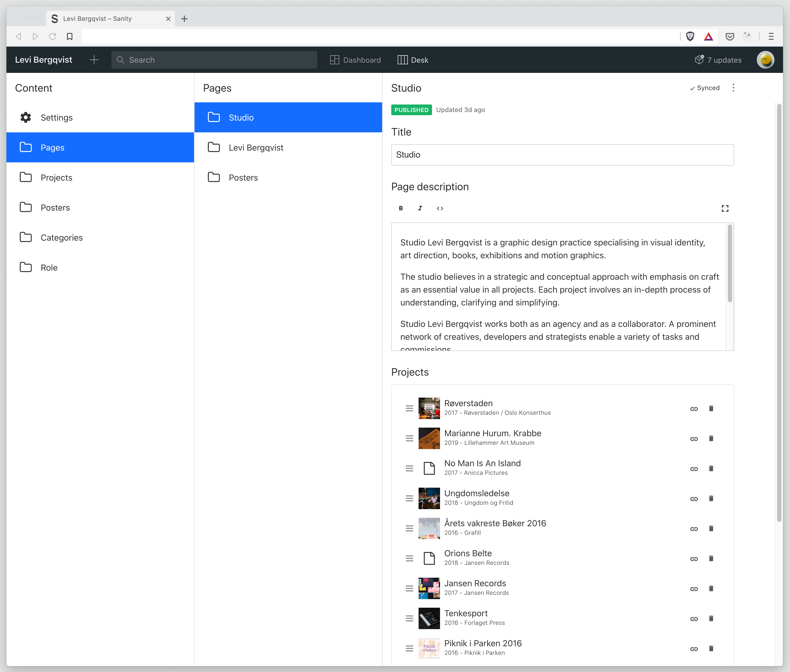Open Role in the Content list
Screen dimensions: 790x672
coord(100,267)
